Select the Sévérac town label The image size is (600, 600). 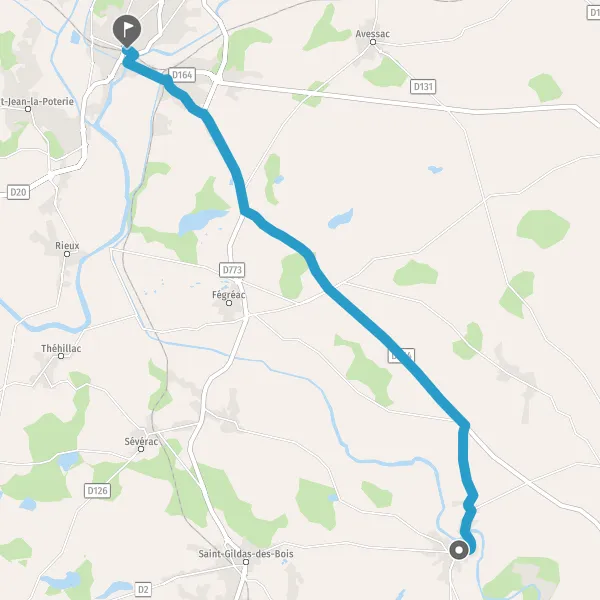pos(141,441)
